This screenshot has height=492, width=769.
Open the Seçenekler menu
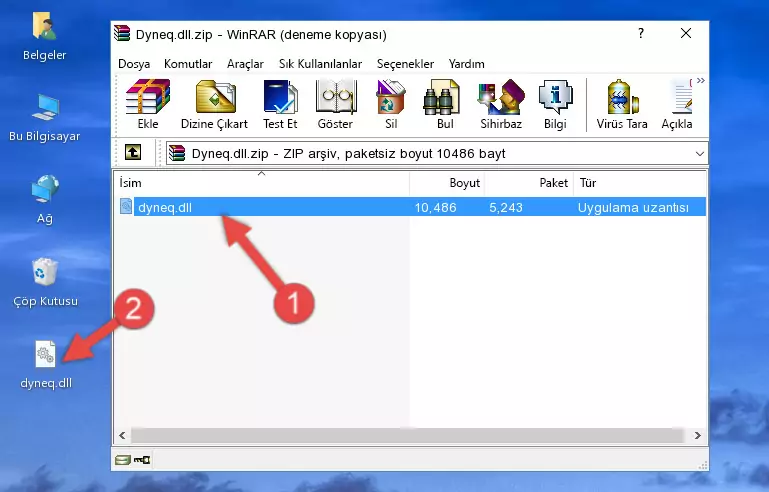tap(405, 64)
